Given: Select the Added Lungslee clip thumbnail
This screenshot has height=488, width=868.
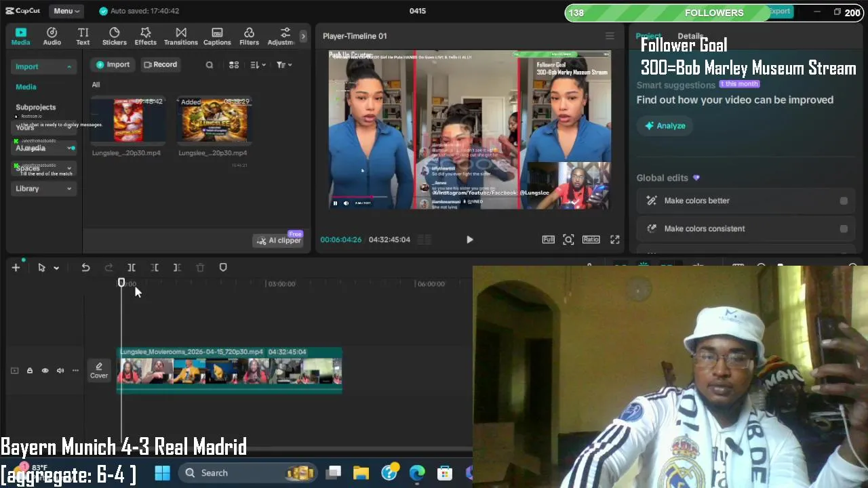Looking at the screenshot, I should click(214, 120).
